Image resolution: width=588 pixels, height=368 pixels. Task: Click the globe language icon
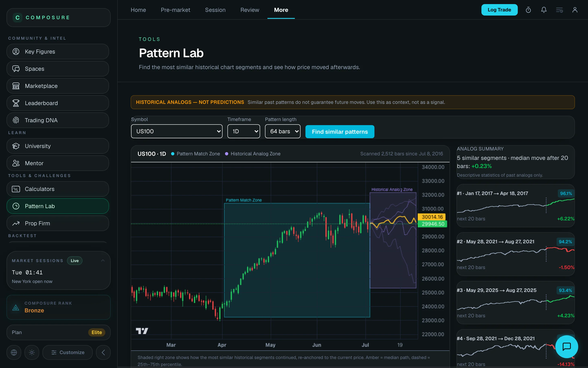[14, 352]
